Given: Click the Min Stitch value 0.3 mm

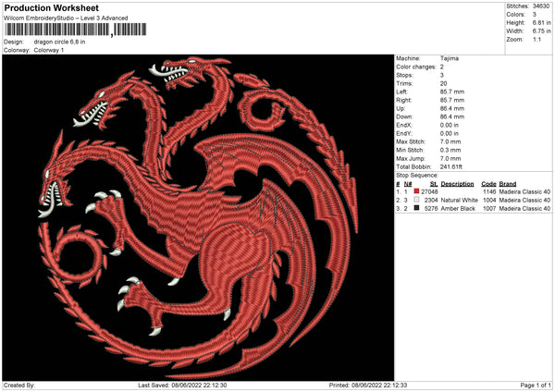Looking at the screenshot, I should coord(450,150).
